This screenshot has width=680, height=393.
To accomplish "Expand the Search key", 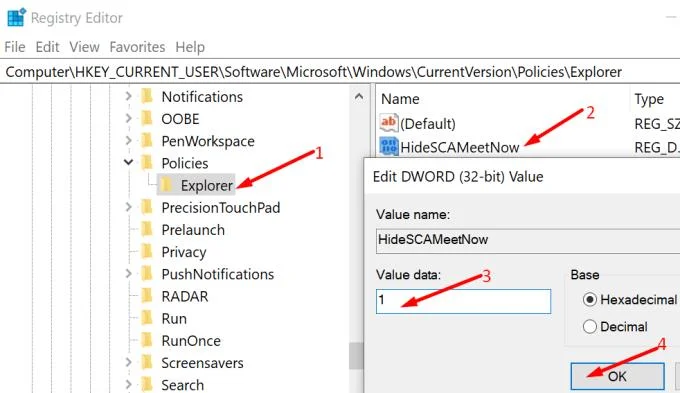I will point(128,384).
